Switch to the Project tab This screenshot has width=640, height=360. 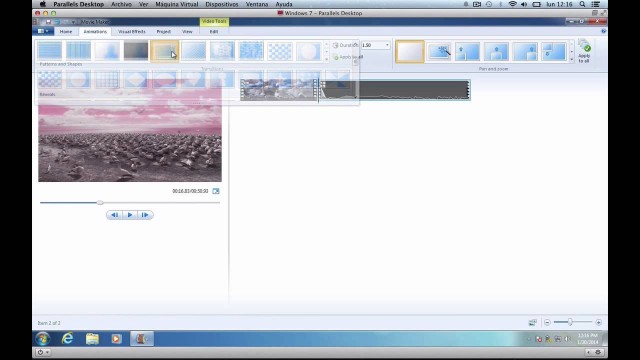pos(163,31)
